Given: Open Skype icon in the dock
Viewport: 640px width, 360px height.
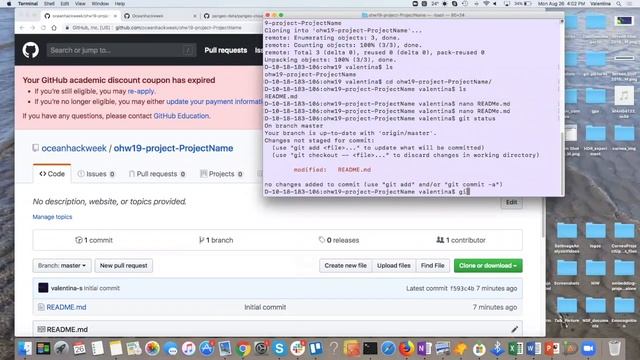Looking at the screenshot, I should (x=280, y=349).
